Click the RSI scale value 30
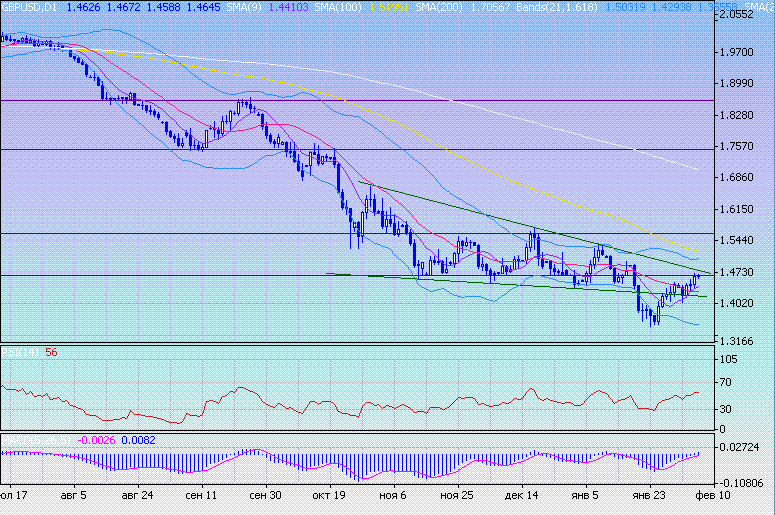775x515 pixels. (x=727, y=409)
